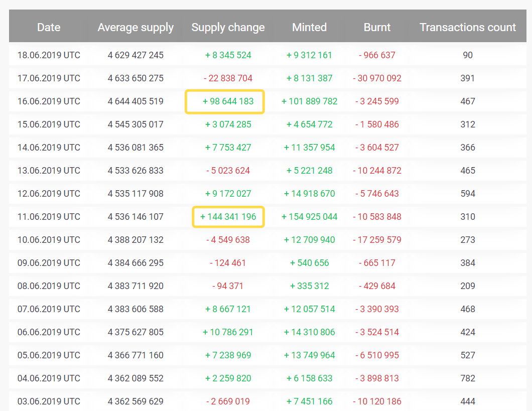Click supply change - 5 023 624
This screenshot has width=532, height=411.
coord(228,170)
